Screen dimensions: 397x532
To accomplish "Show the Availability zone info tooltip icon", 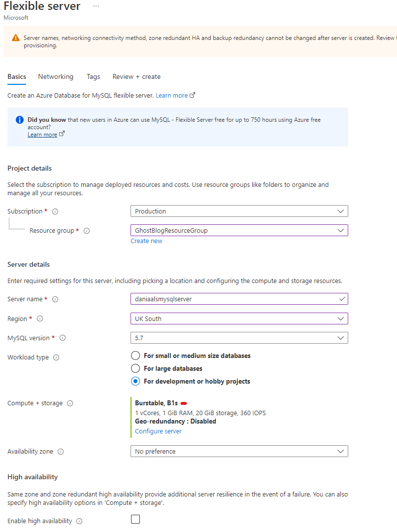I will [61, 452].
